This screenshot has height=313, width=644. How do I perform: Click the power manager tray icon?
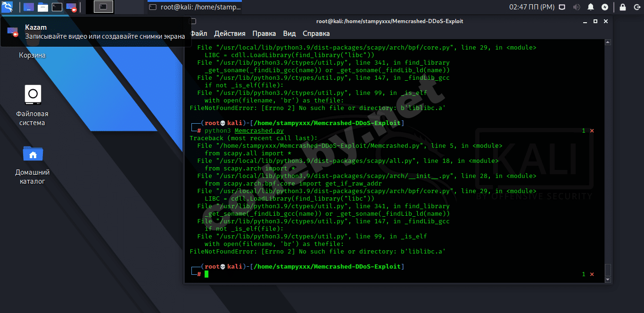pyautogui.click(x=605, y=7)
